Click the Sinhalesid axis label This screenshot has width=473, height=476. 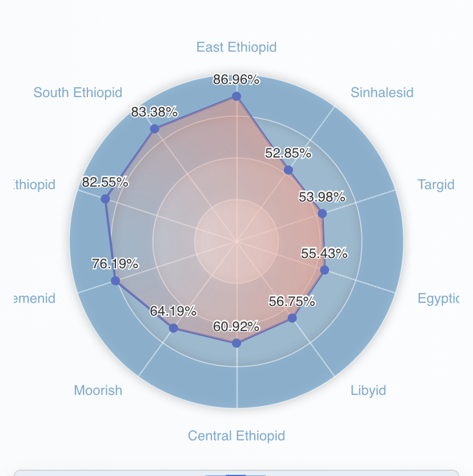[x=382, y=92]
